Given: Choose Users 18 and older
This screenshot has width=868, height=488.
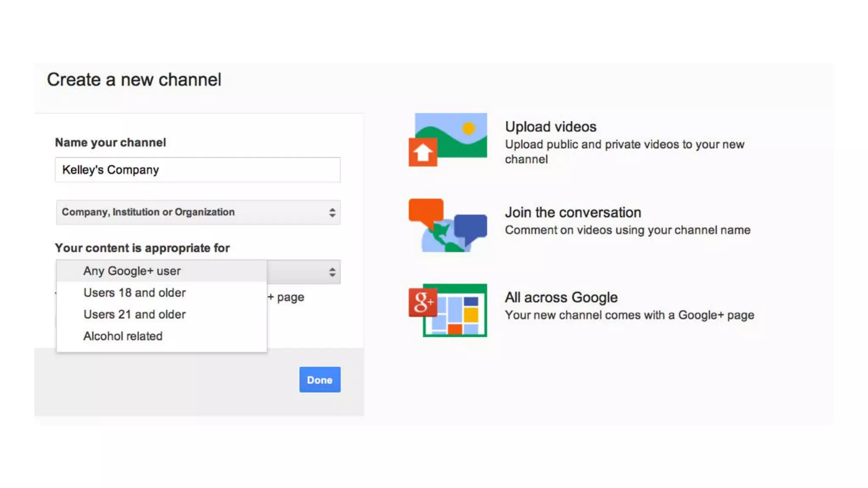Looking at the screenshot, I should [x=134, y=293].
